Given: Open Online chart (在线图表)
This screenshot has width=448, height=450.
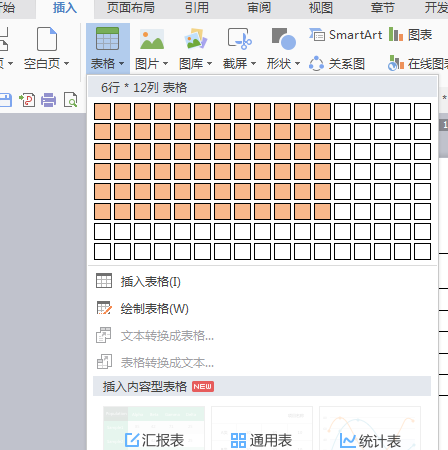Looking at the screenshot, I should click(x=418, y=63).
